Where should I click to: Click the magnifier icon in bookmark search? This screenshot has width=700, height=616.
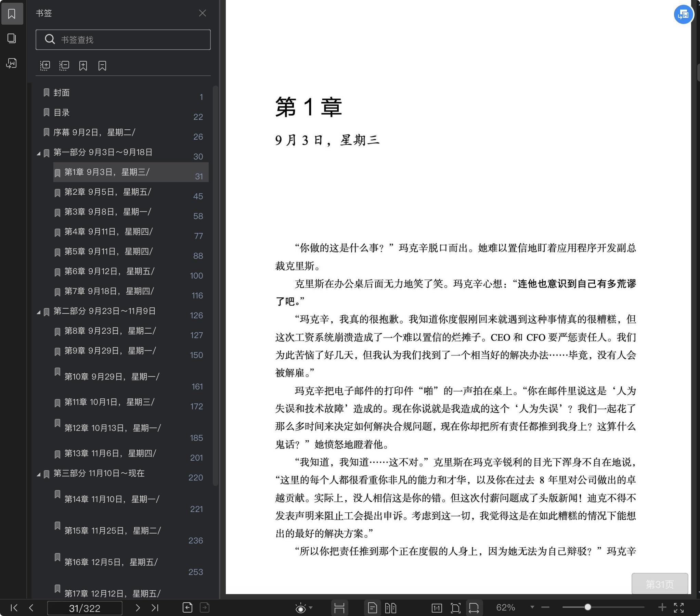[50, 39]
